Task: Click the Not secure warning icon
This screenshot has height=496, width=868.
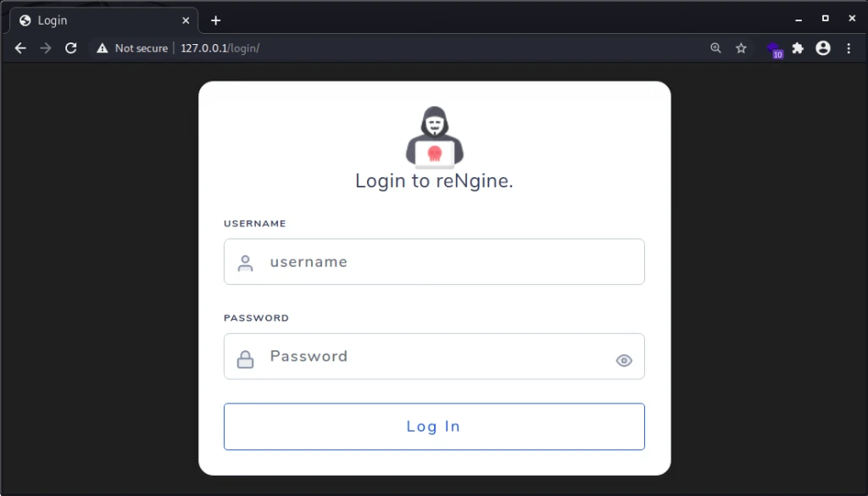Action: pos(102,48)
